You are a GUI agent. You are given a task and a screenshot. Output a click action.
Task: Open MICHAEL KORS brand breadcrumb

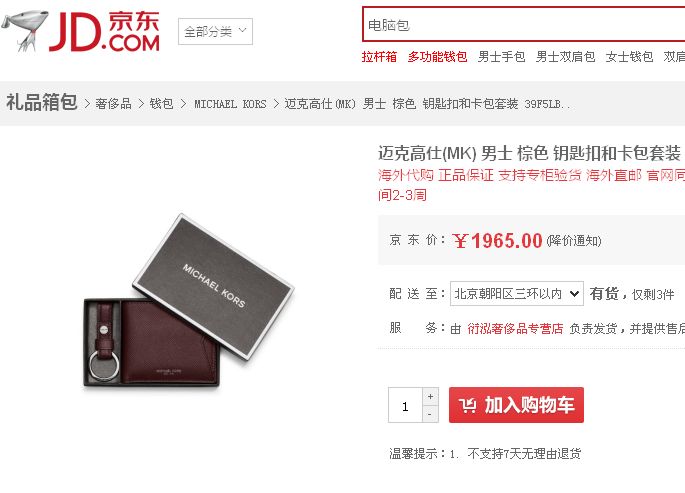[x=230, y=104]
